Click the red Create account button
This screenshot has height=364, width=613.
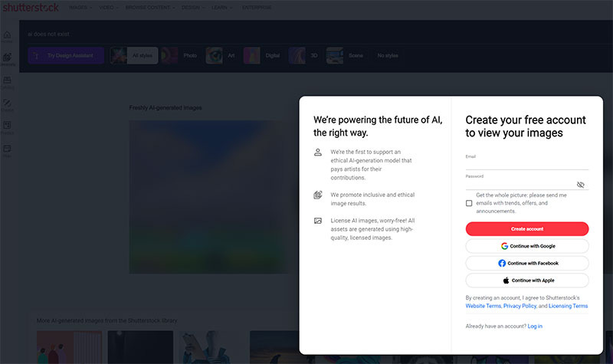(x=527, y=228)
